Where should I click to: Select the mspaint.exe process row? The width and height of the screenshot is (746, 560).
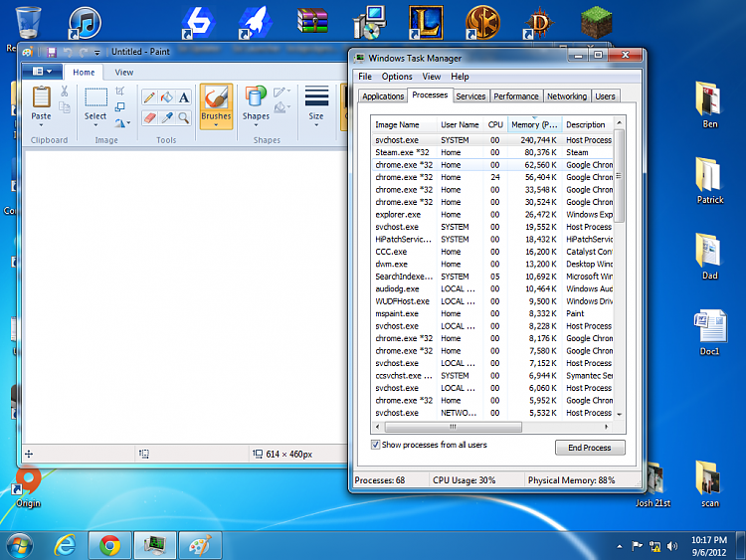coord(493,313)
